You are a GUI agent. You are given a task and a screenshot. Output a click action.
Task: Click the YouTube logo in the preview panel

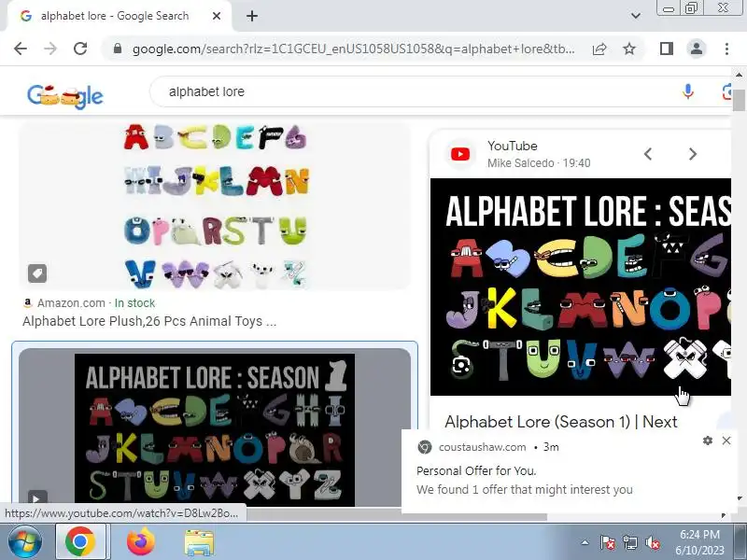coord(460,154)
